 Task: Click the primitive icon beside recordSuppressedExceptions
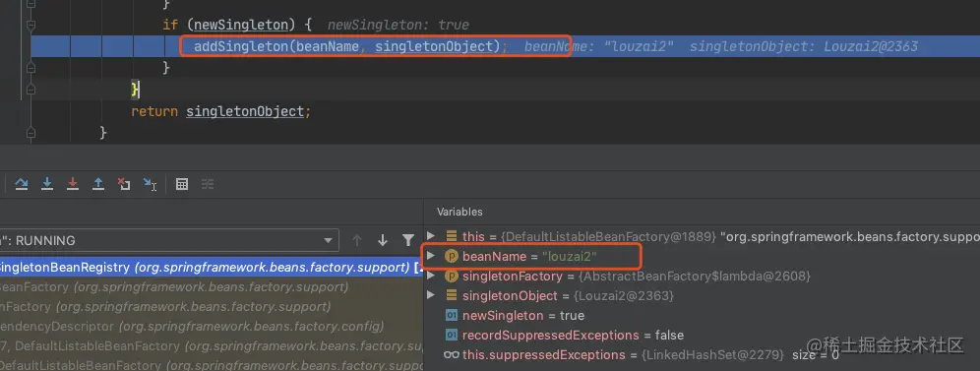coord(452,336)
